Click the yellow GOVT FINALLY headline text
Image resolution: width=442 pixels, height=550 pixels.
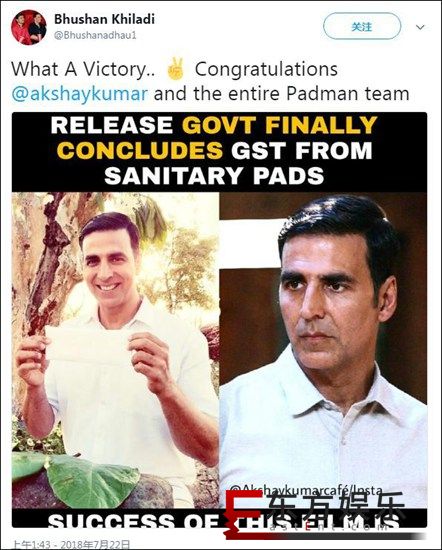point(280,125)
